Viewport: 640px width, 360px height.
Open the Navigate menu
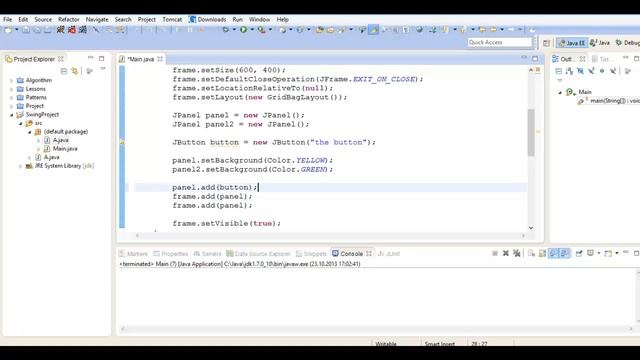coord(97,19)
